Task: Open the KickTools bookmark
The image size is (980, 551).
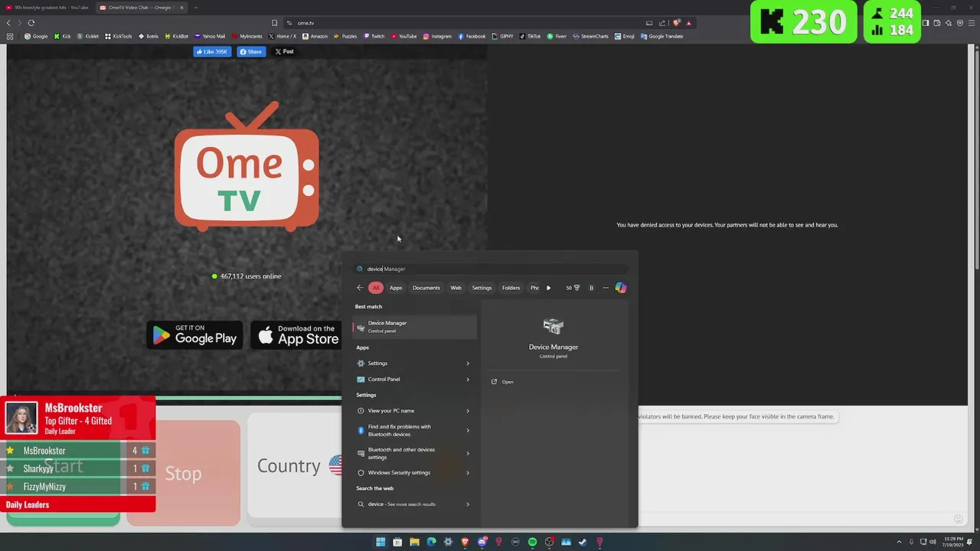Action: click(x=118, y=36)
